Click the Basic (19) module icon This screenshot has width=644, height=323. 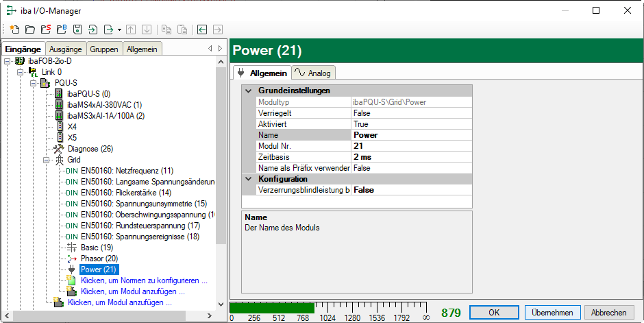[x=73, y=247]
